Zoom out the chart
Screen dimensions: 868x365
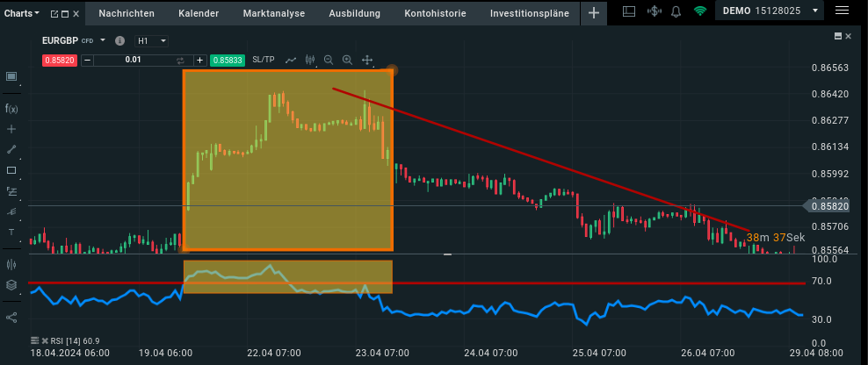[329, 60]
